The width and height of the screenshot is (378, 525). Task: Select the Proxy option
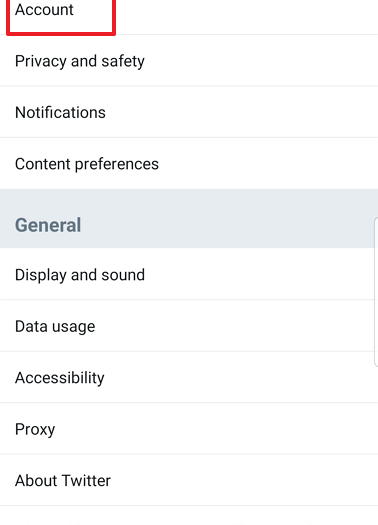click(189, 429)
